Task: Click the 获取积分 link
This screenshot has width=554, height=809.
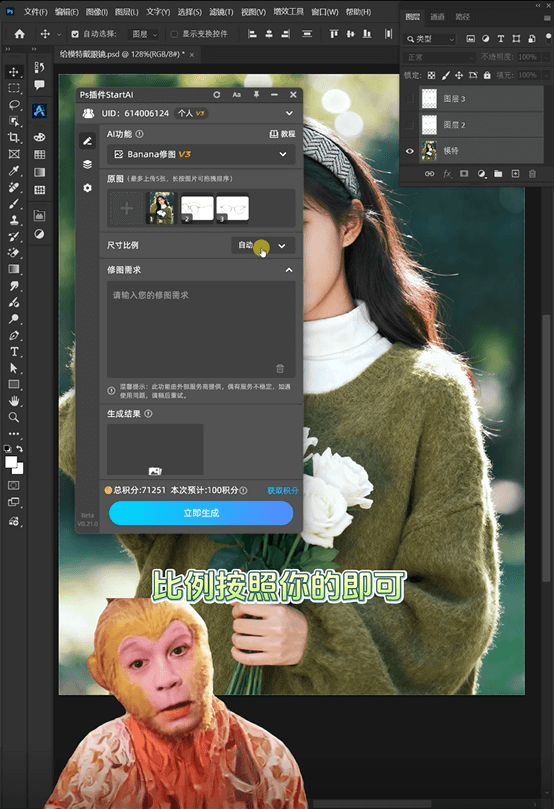Action: pos(283,490)
